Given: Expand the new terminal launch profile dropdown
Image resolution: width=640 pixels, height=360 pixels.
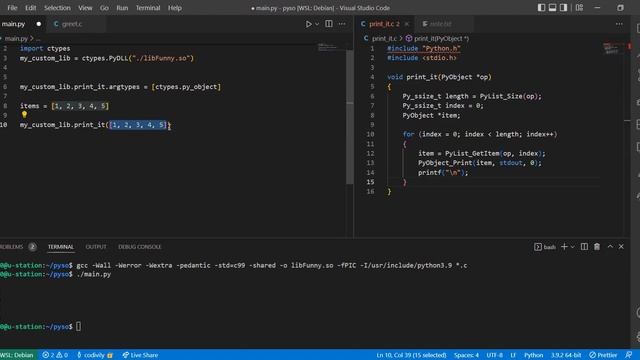Looking at the screenshot, I should pyautogui.click(x=572, y=247).
